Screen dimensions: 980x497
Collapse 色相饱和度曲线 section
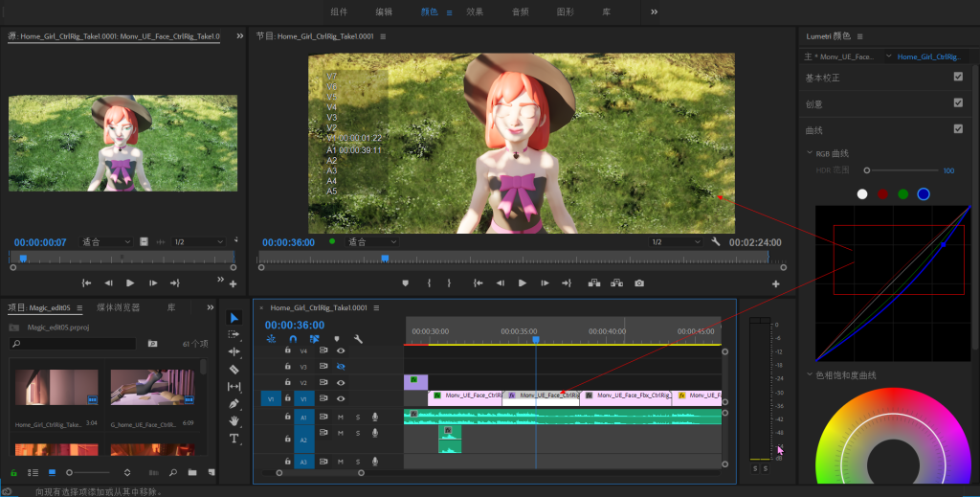click(x=810, y=375)
